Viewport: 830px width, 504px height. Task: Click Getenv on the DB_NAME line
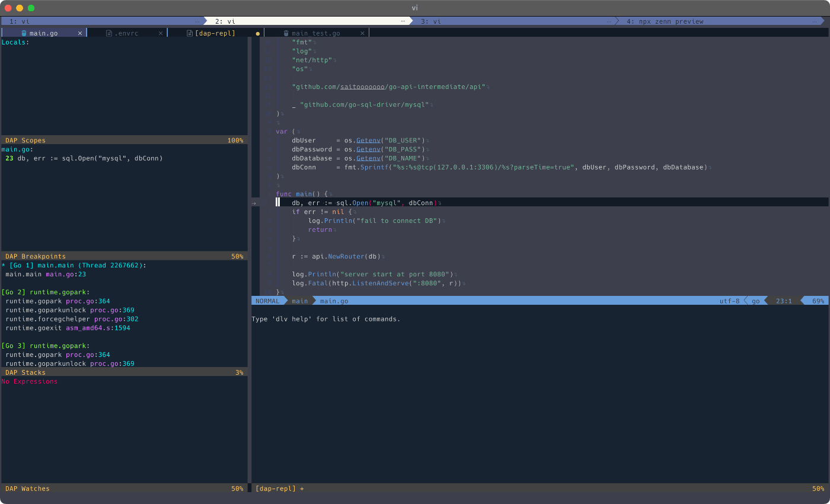[x=368, y=158]
